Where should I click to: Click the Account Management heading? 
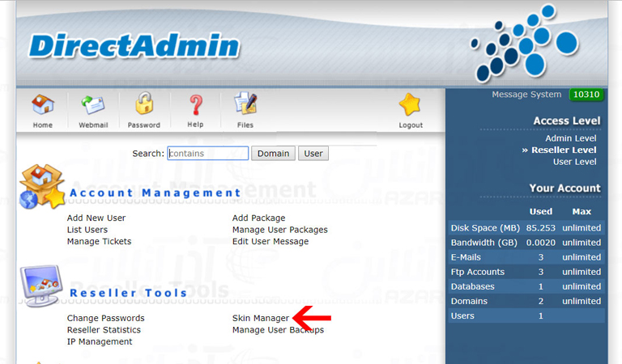(x=155, y=193)
